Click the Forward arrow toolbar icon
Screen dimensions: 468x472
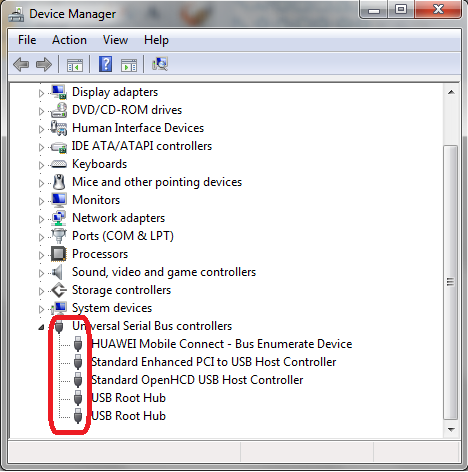tap(44, 64)
